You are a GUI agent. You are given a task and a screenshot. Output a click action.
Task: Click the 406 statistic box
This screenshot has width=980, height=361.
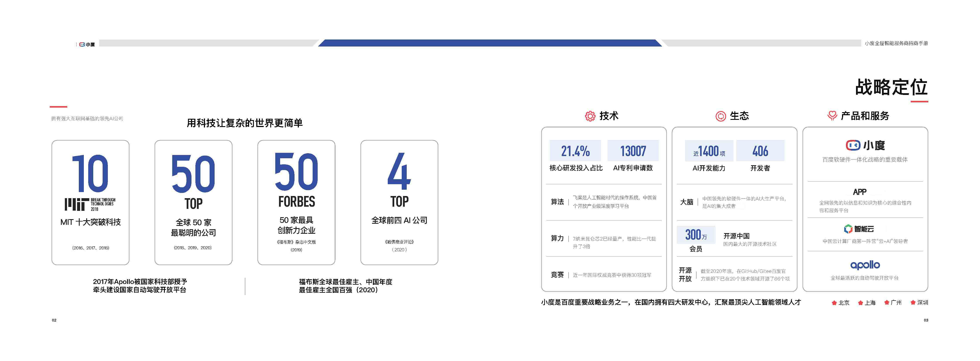pos(760,151)
